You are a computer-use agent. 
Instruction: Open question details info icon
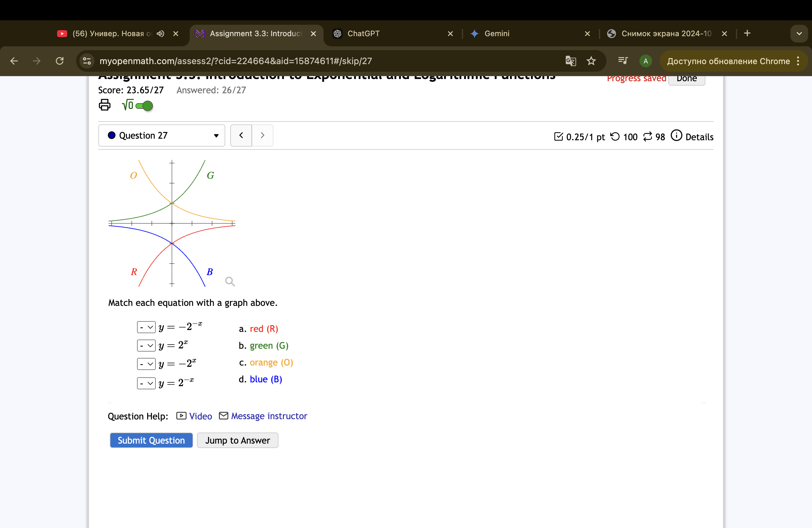[676, 135]
